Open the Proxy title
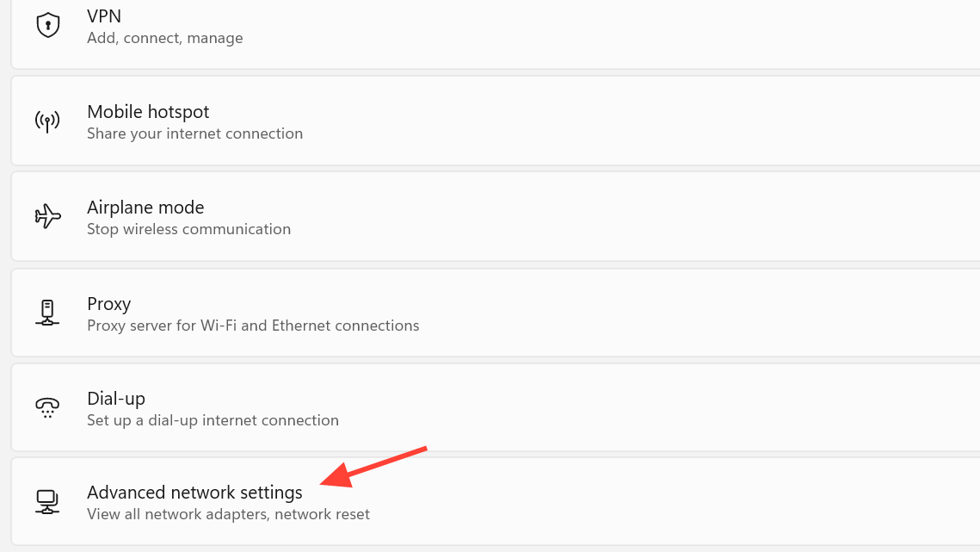This screenshot has width=980, height=552. click(x=108, y=304)
